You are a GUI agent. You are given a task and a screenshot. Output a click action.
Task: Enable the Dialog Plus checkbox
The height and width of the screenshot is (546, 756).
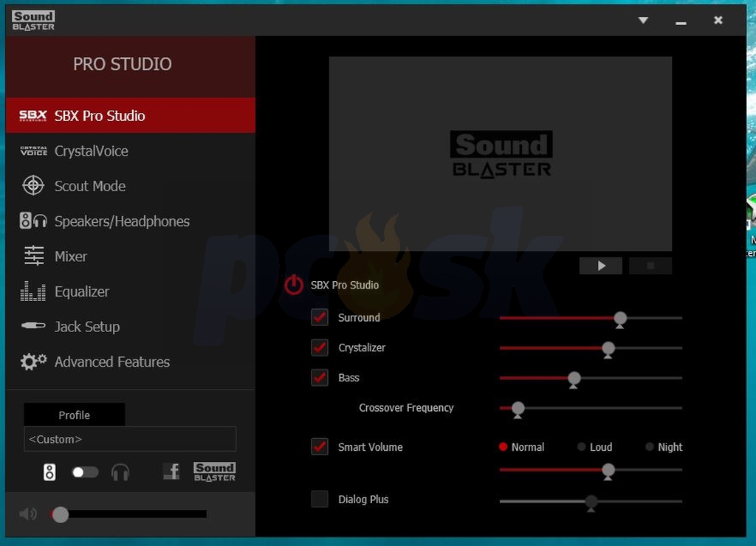pyautogui.click(x=320, y=499)
